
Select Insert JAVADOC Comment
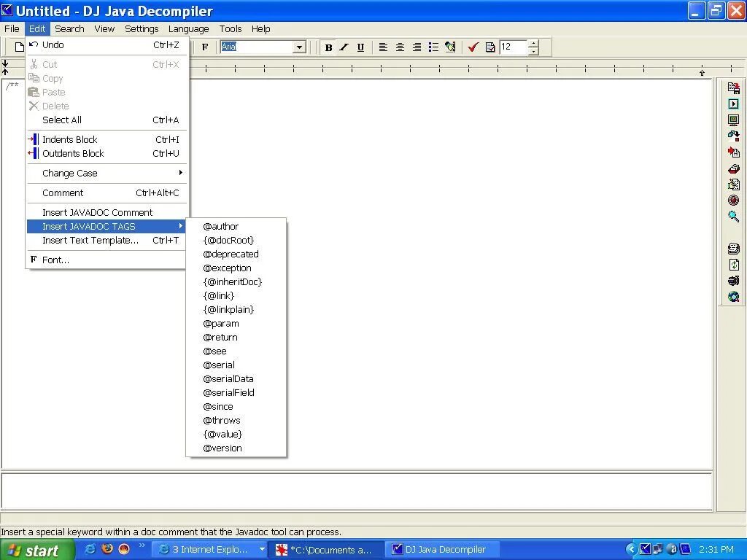[x=107, y=212]
